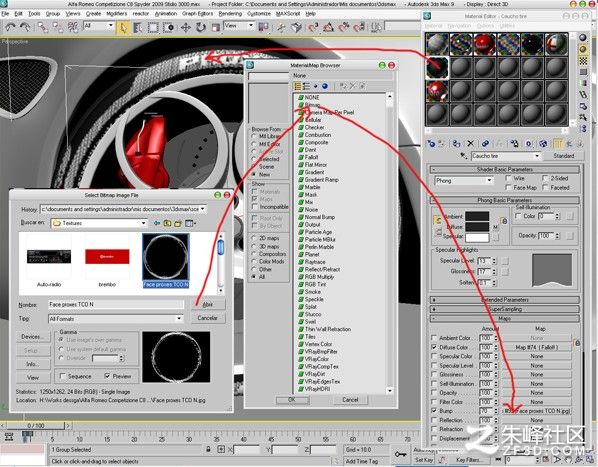This screenshot has height=467, width=598.
Task: Select the 2D maps radio button
Action: coord(254,238)
